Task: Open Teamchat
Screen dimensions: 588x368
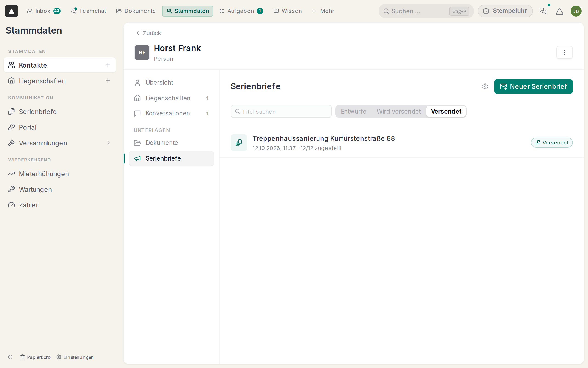Action: click(x=88, y=11)
